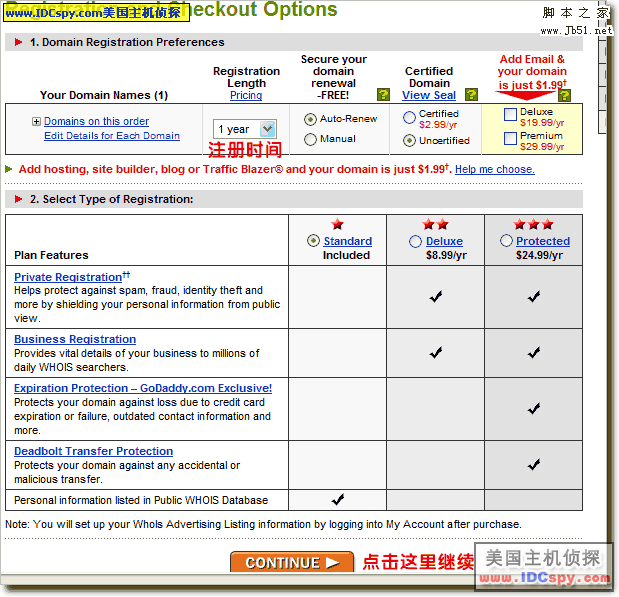
Task: Click the Help me choose link
Action: [494, 170]
